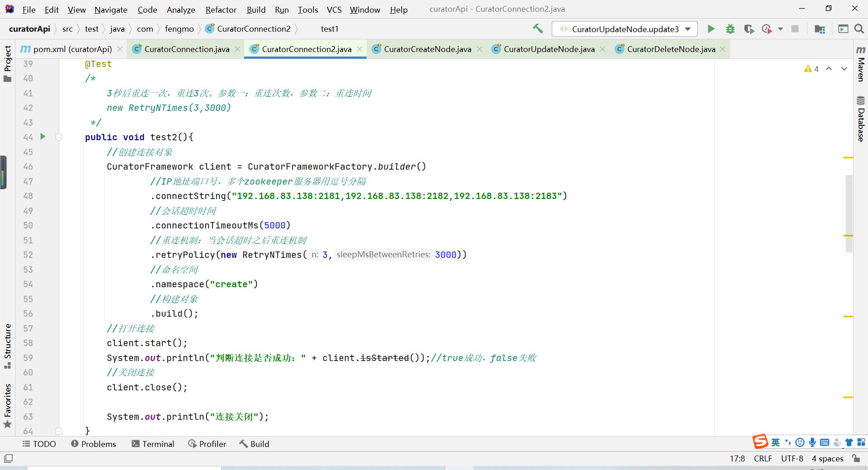The image size is (868, 470).
Task: Open the VCS menu
Action: click(x=334, y=9)
